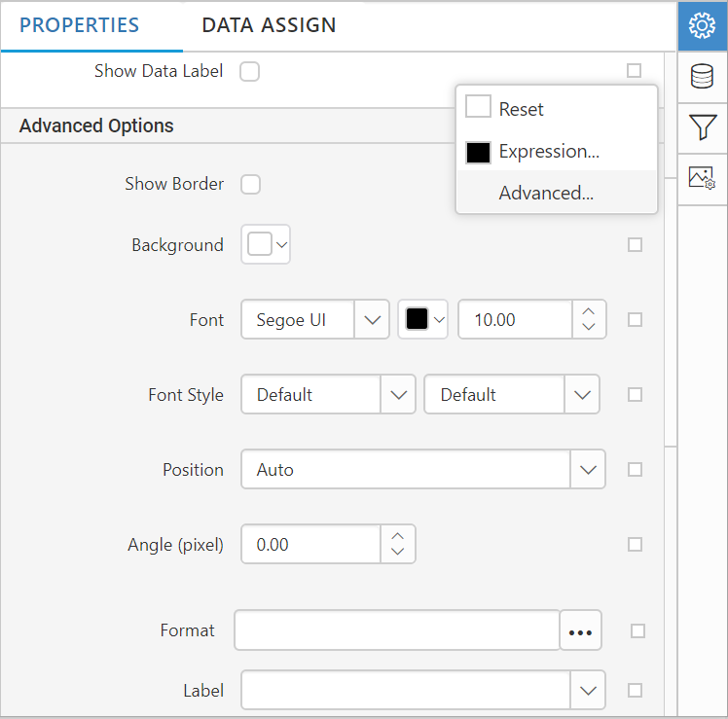728x719 pixels.
Task: Choose Advanced... in the popup menu
Action: pos(546,193)
